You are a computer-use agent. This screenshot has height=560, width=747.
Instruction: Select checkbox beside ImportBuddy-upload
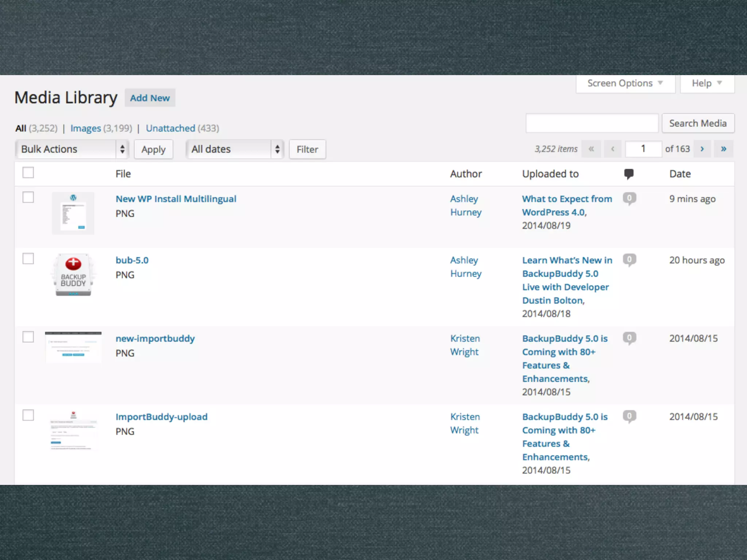(x=28, y=415)
